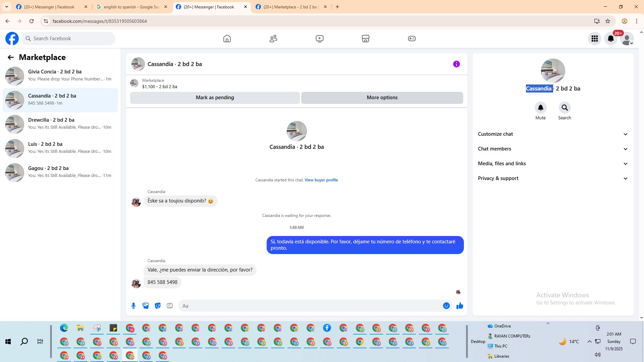644x362 pixels.
Task: Open the Drewcilla conversation in list
Action: coord(60,124)
